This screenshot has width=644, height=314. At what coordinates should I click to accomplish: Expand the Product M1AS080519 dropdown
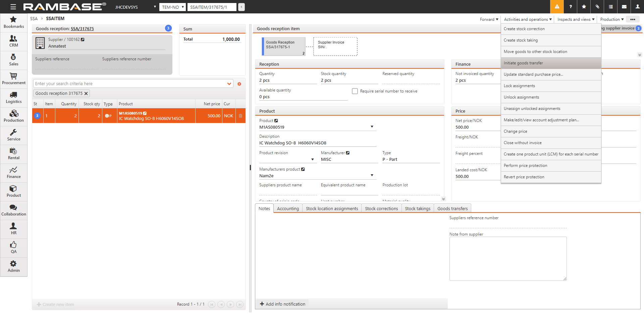coord(372,127)
